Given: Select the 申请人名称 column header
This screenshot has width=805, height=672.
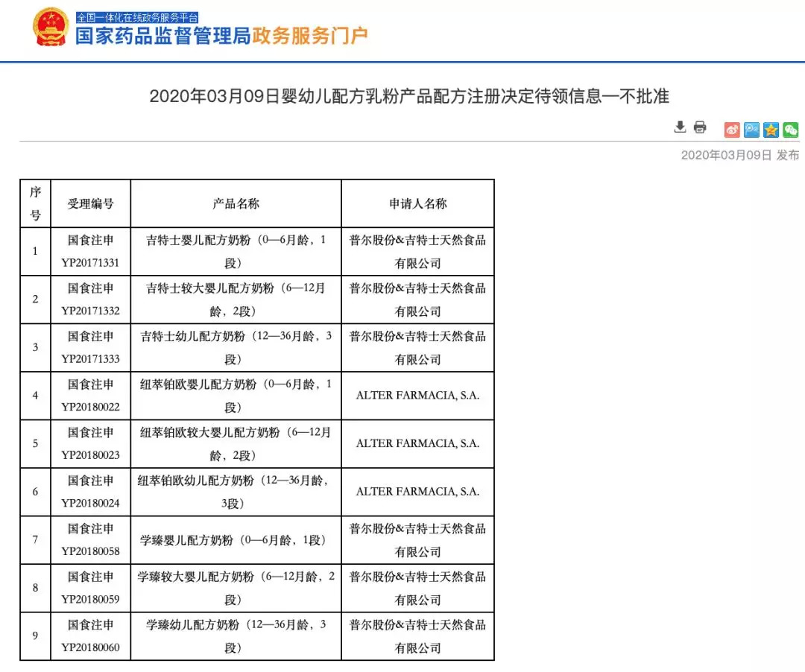Looking at the screenshot, I should pos(418,203).
